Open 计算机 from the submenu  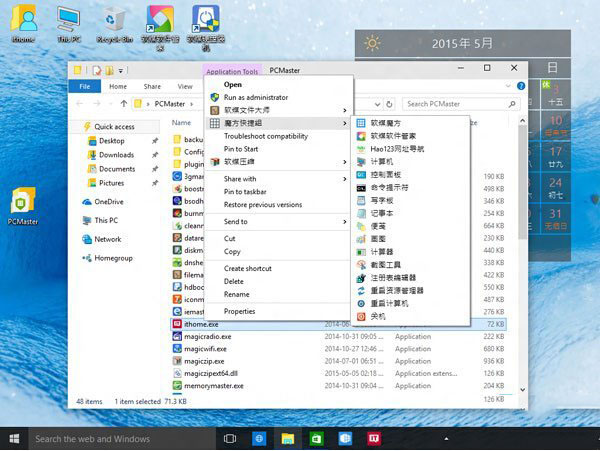410,162
